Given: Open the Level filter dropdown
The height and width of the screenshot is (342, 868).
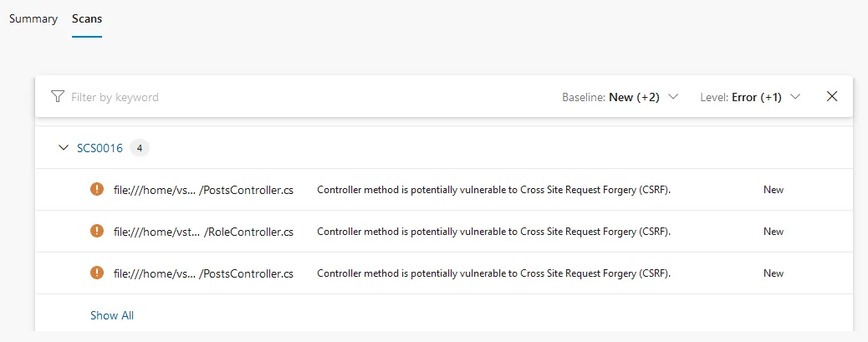Looking at the screenshot, I should (x=750, y=97).
